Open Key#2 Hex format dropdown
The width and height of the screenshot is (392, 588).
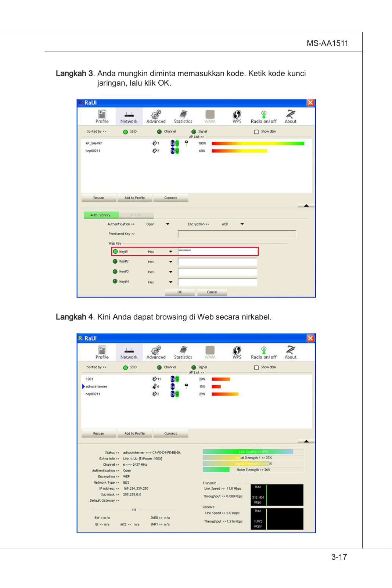170,262
